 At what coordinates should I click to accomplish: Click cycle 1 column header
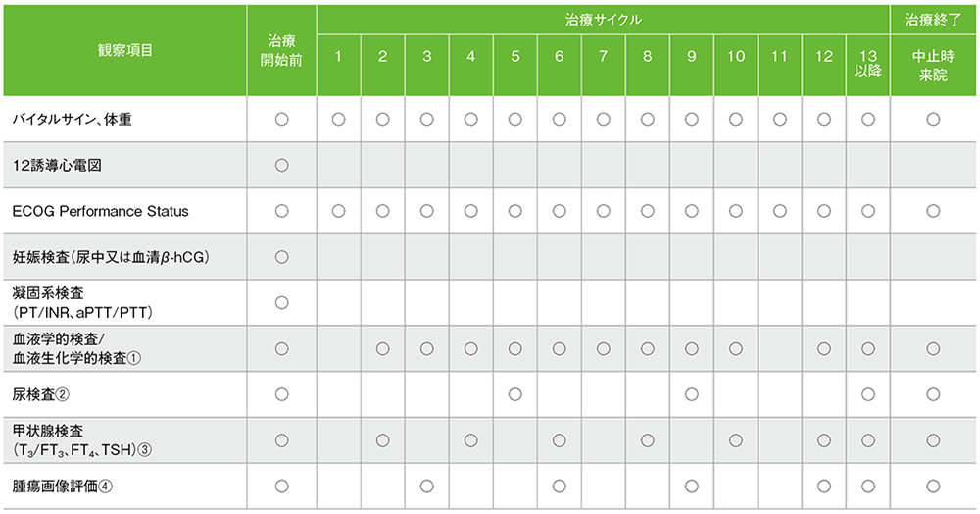[x=338, y=57]
